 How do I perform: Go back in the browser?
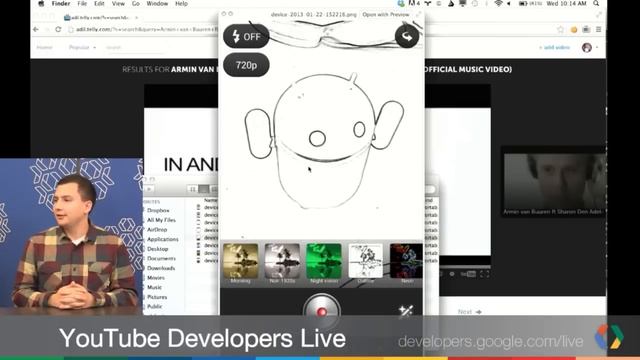click(x=36, y=29)
